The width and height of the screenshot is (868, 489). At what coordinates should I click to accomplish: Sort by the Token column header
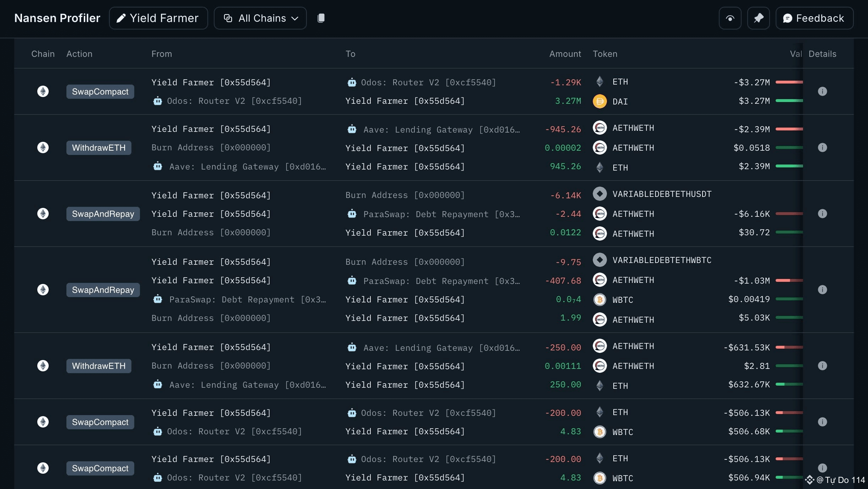[605, 54]
